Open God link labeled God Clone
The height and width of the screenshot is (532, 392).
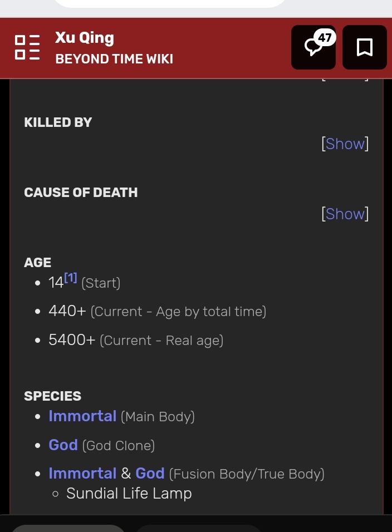tap(63, 445)
